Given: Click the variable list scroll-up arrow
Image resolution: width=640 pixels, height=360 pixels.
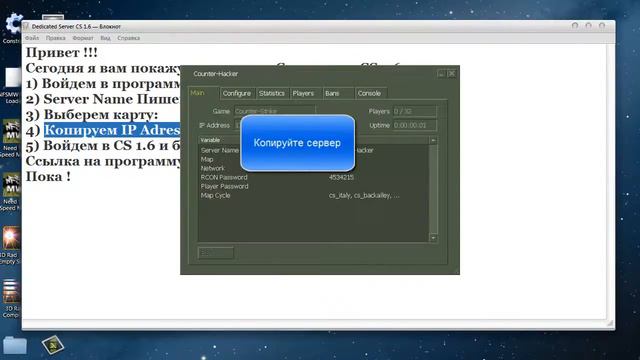Looking at the screenshot, I should click(433, 140).
